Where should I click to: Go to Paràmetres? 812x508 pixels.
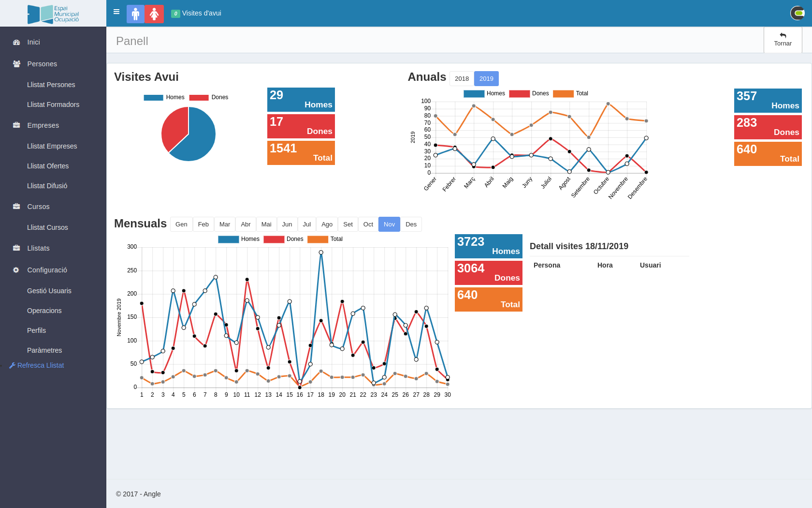pyautogui.click(x=44, y=350)
